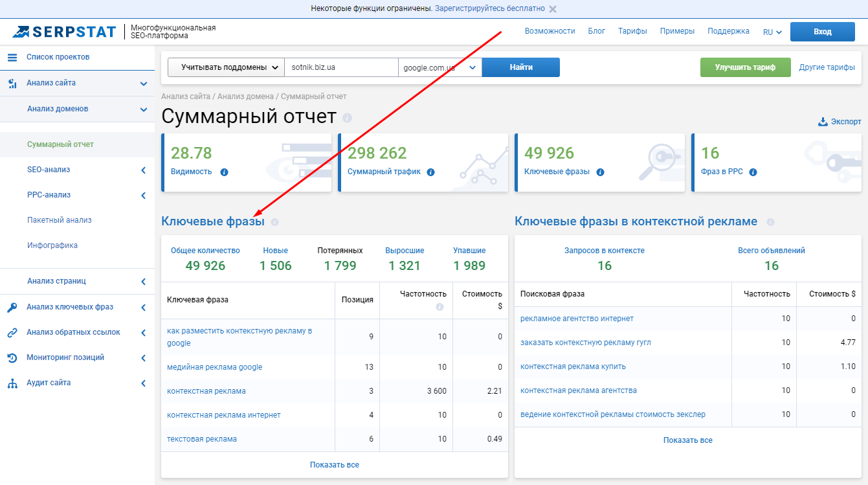Select Инфографика in the sidebar
Image resolution: width=868 pixels, height=485 pixels.
[52, 245]
